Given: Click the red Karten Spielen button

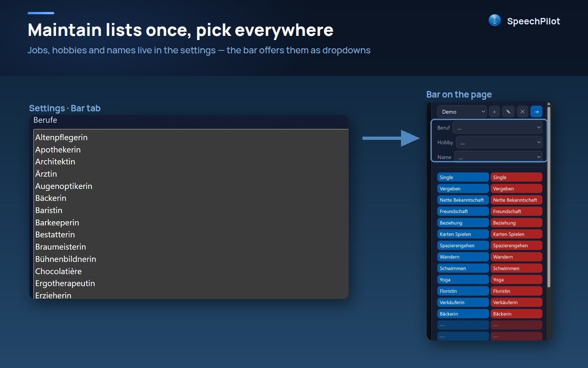Looking at the screenshot, I should click(516, 234).
